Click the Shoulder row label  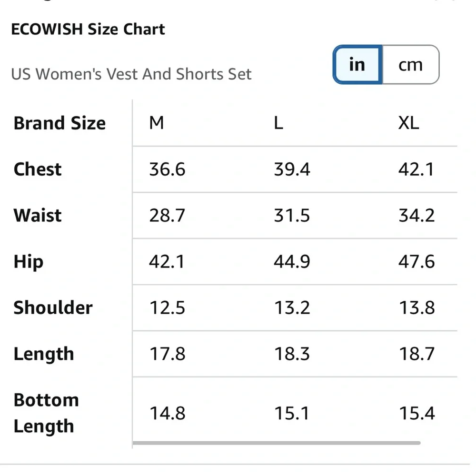(x=53, y=307)
